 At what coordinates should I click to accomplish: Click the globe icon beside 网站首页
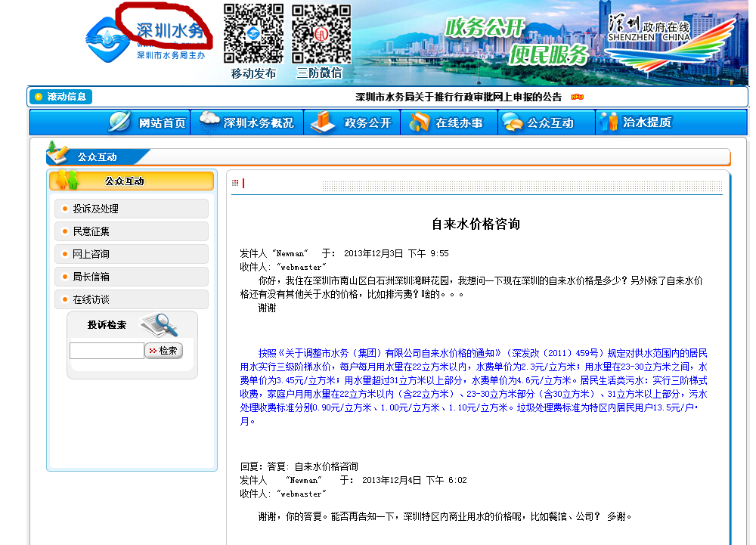119,122
